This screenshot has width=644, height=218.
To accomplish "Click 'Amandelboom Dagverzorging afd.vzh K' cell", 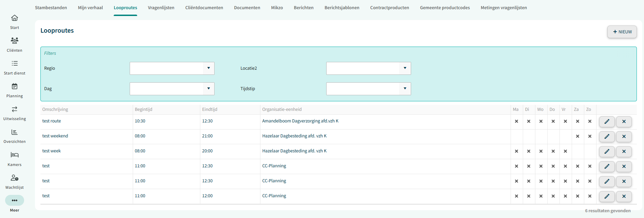I will pos(385,122).
